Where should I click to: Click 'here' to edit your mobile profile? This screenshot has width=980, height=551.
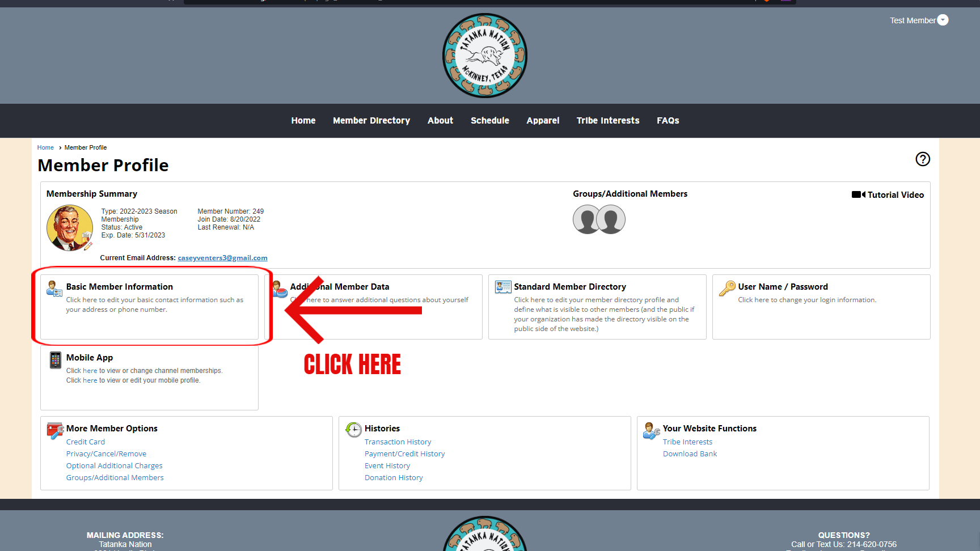click(90, 380)
